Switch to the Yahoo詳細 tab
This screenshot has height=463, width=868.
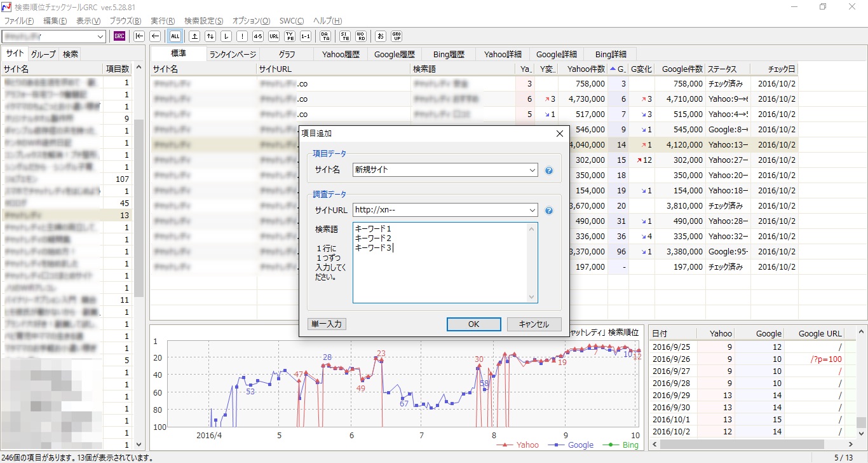503,55
